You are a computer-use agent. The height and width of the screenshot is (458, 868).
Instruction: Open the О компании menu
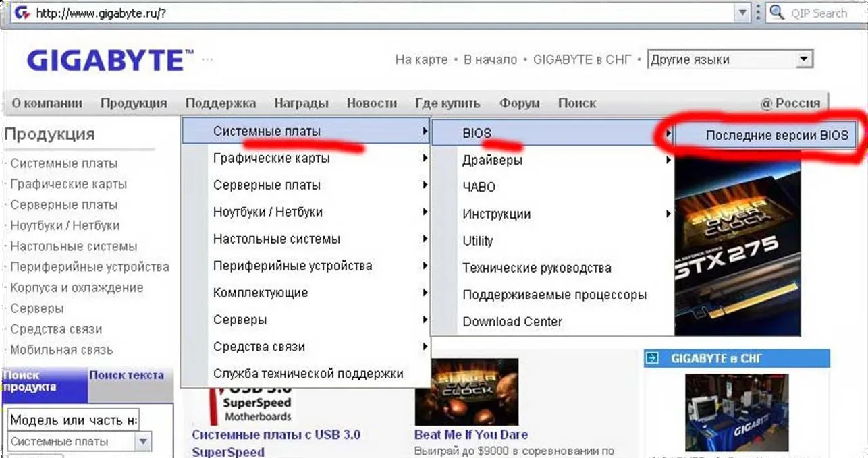tap(47, 103)
